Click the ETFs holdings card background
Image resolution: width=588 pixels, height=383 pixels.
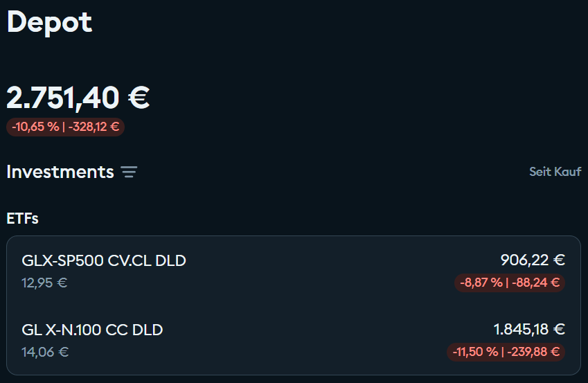click(x=312, y=306)
